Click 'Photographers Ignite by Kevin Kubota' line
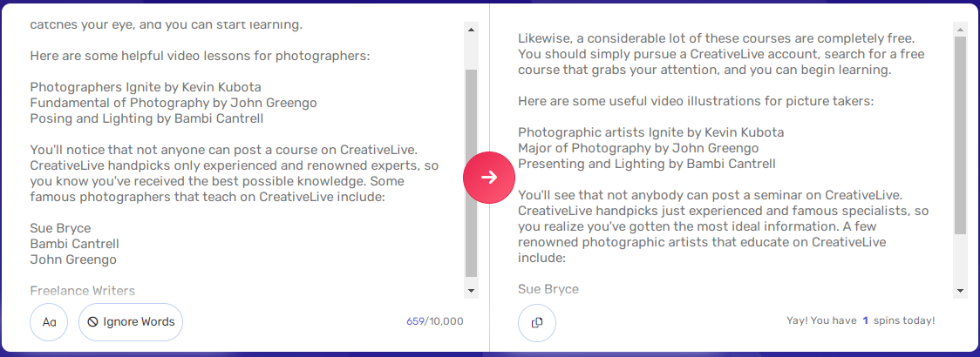 146,87
